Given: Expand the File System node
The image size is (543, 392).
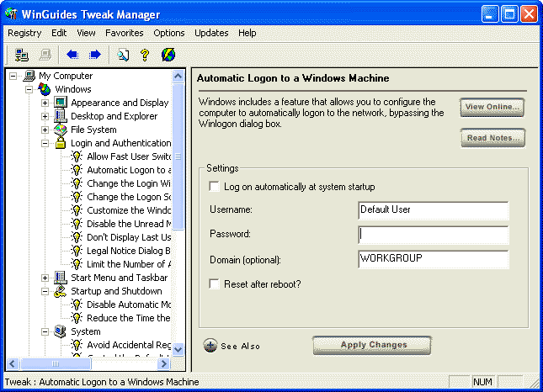Looking at the screenshot, I should point(45,130).
